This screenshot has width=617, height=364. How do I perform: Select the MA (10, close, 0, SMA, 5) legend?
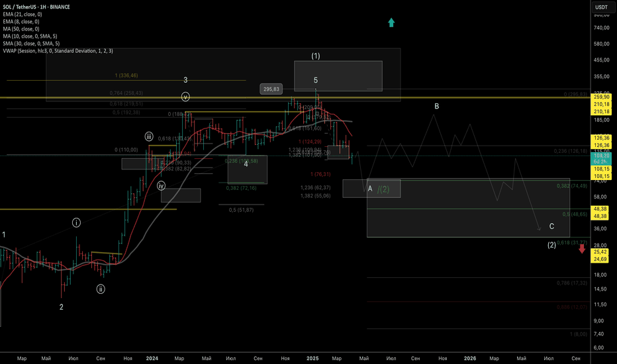(30, 36)
